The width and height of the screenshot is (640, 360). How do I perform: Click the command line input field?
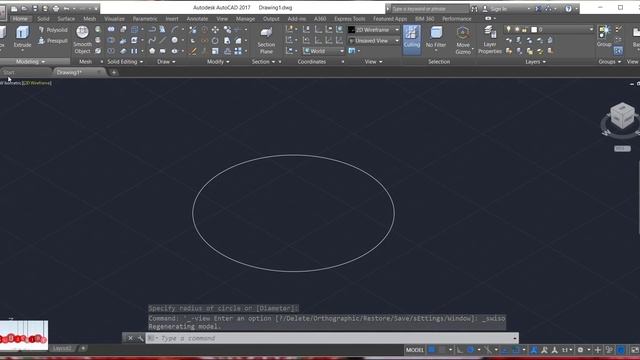pos(331,338)
